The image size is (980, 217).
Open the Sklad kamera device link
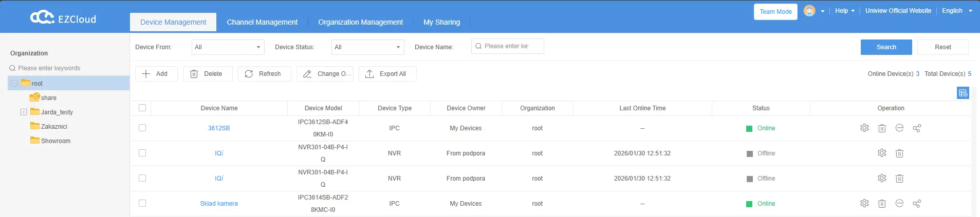pyautogui.click(x=219, y=204)
